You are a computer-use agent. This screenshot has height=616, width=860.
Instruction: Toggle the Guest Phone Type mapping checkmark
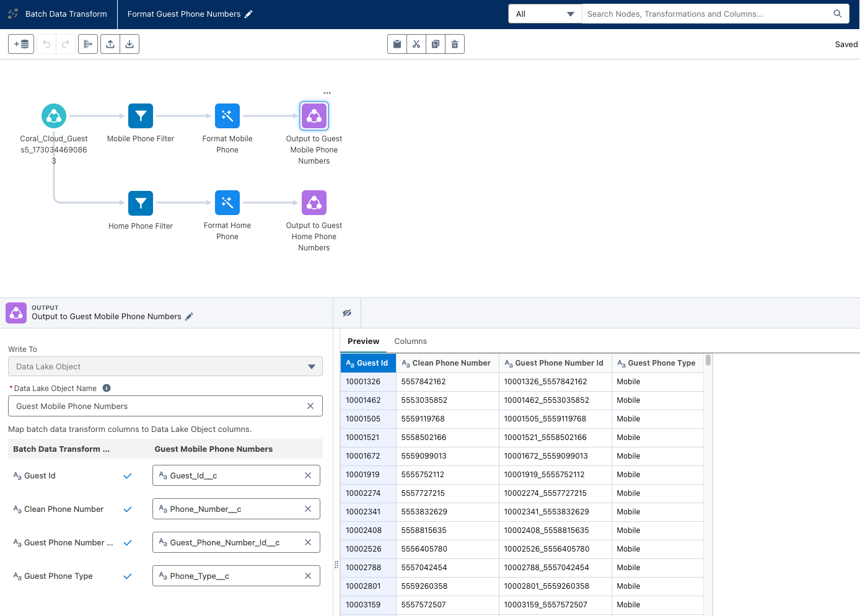[x=128, y=576]
